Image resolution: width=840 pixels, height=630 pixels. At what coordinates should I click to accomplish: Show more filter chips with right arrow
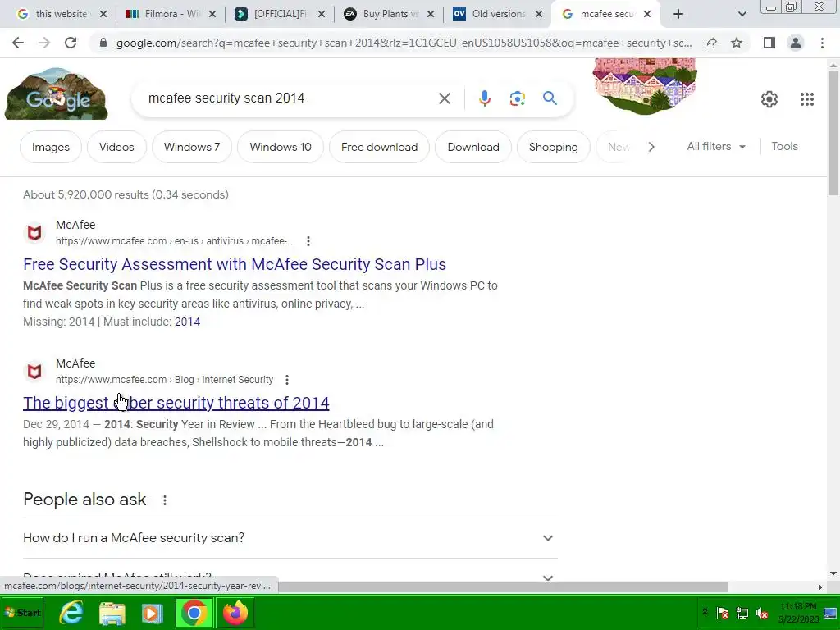tap(651, 147)
